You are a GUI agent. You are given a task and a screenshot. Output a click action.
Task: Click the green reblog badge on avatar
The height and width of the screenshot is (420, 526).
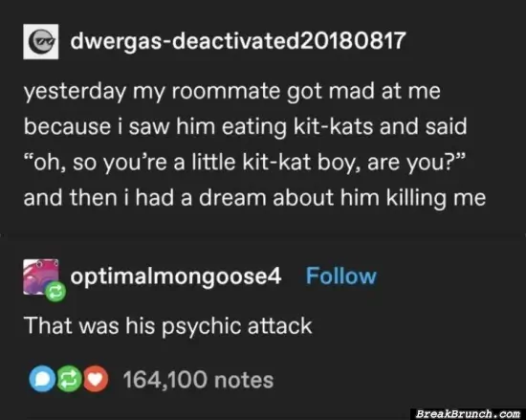[55, 292]
